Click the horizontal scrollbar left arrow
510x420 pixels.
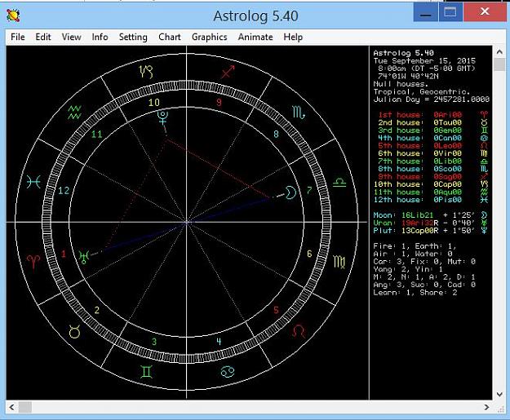(11, 407)
